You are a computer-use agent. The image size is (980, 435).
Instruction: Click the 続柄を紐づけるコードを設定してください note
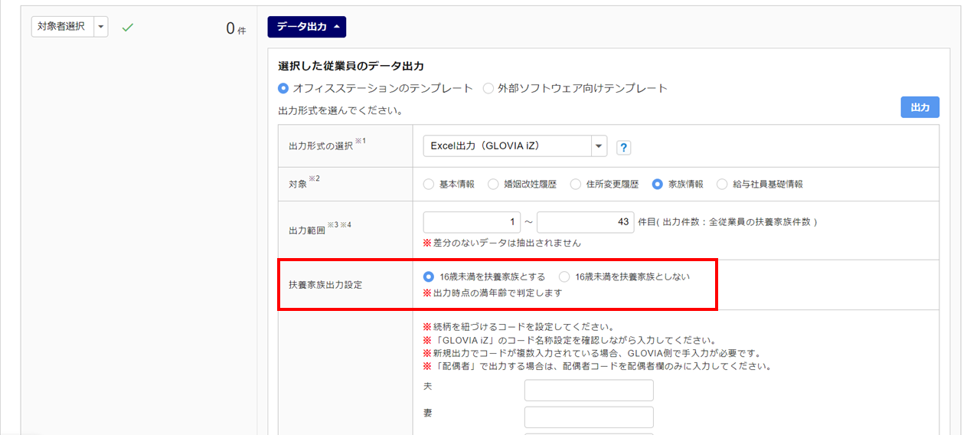(519, 327)
